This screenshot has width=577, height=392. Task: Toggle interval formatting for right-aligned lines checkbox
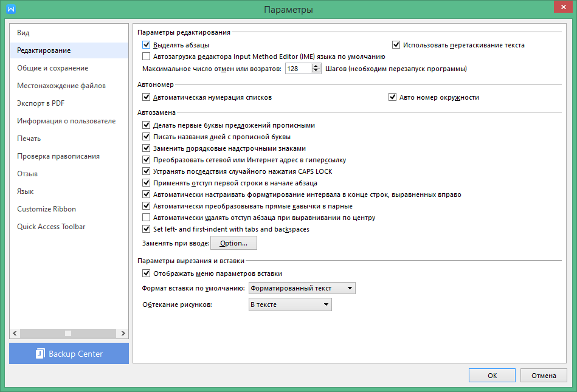coord(146,194)
